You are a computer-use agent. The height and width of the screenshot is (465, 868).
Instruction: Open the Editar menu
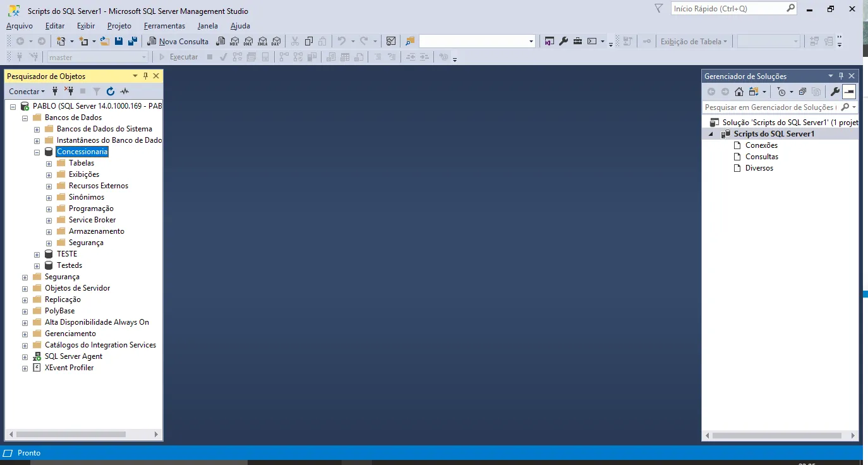pos(55,26)
